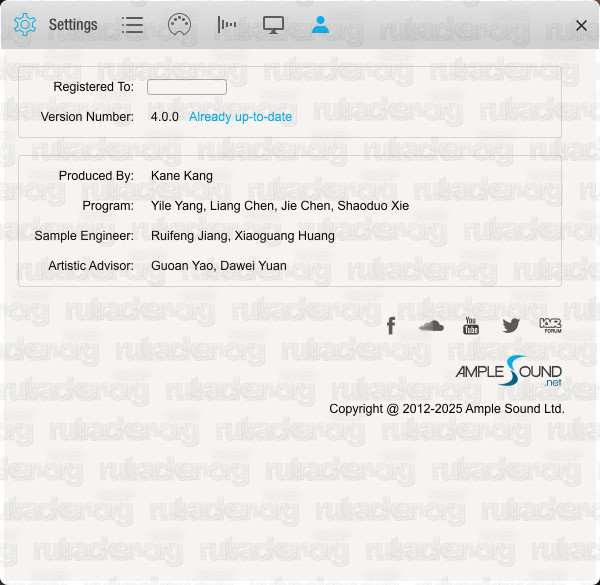Click the blue Settings gear icon

coord(25,24)
